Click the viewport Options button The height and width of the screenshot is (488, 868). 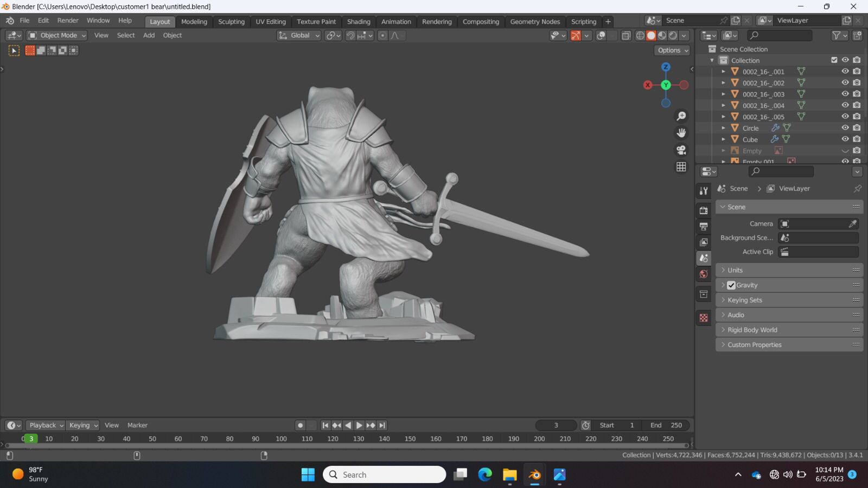673,50
